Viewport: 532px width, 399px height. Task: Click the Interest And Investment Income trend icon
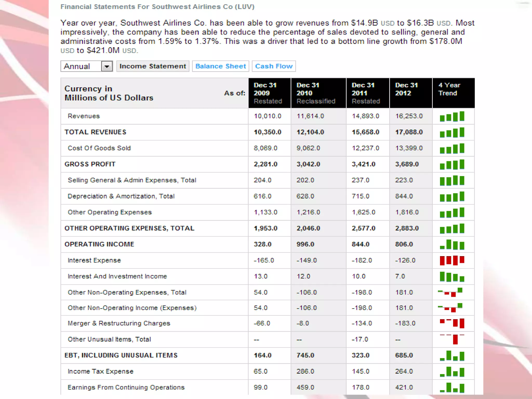pos(452,277)
